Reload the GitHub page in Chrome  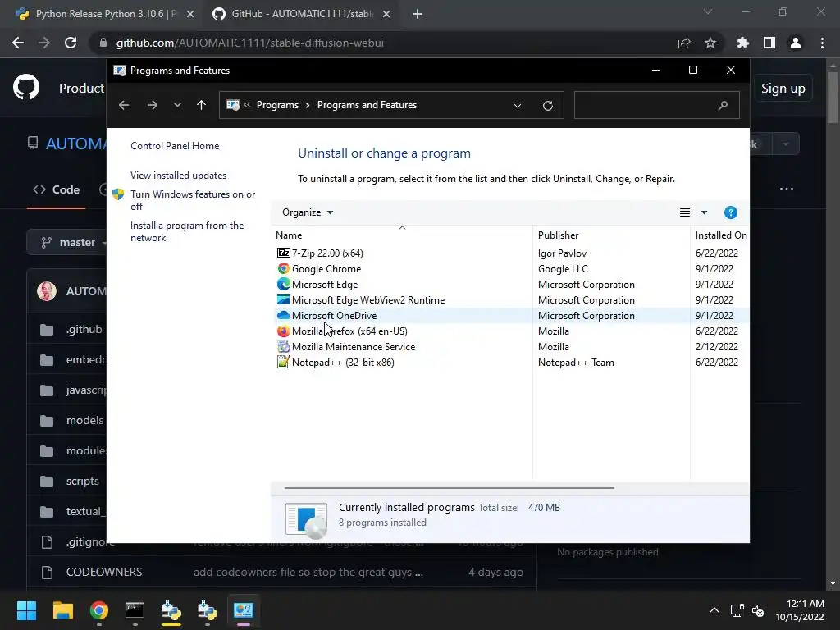click(71, 43)
